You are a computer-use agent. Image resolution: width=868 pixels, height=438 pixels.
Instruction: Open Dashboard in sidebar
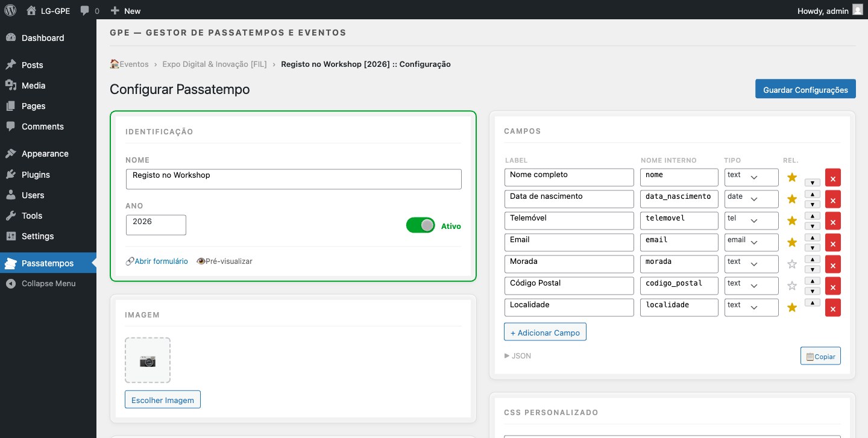tap(48, 38)
